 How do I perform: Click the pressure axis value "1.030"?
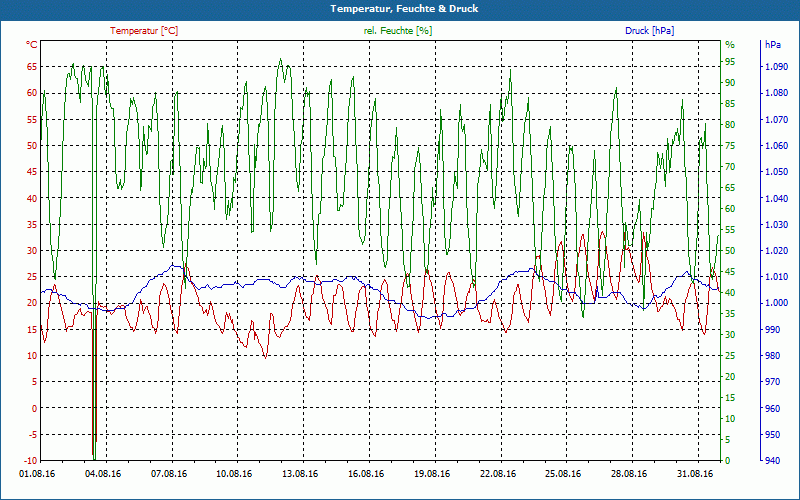pos(777,224)
